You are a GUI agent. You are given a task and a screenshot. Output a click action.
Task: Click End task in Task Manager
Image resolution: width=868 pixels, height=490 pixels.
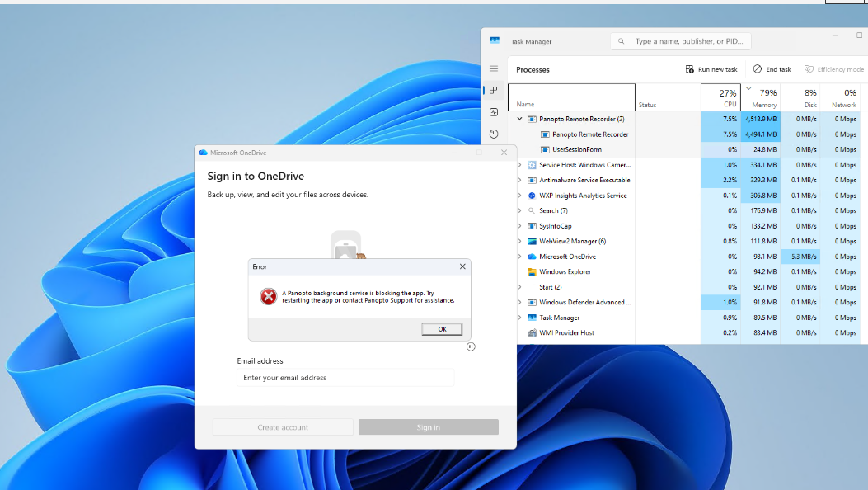tap(772, 69)
